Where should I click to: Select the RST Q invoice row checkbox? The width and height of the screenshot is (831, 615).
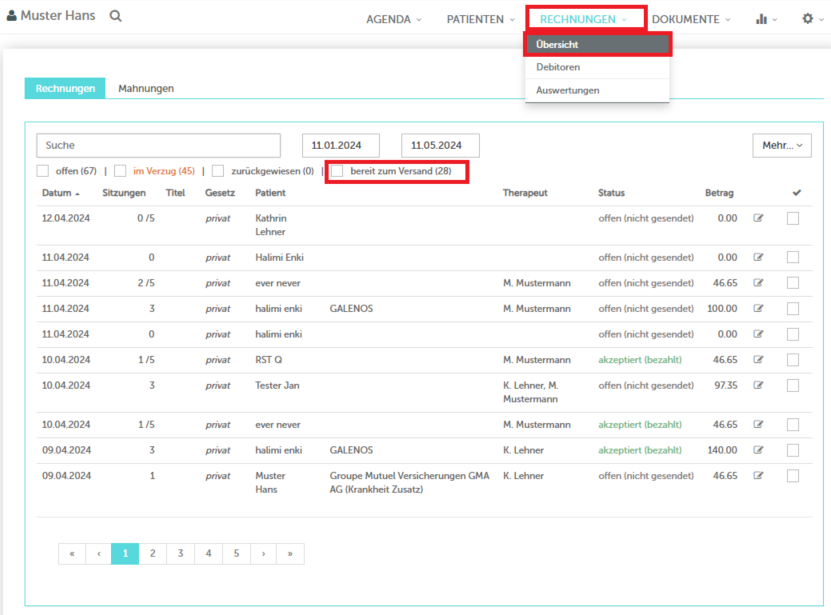[793, 360]
